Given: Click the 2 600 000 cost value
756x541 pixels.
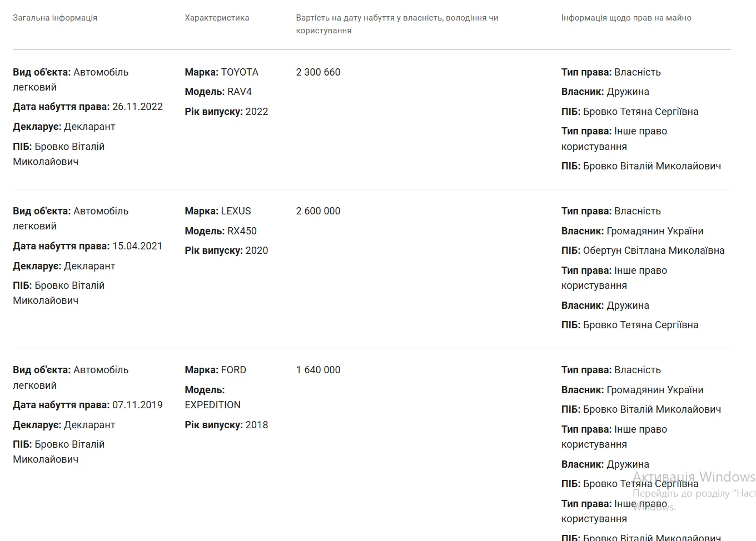Looking at the screenshot, I should click(318, 211).
